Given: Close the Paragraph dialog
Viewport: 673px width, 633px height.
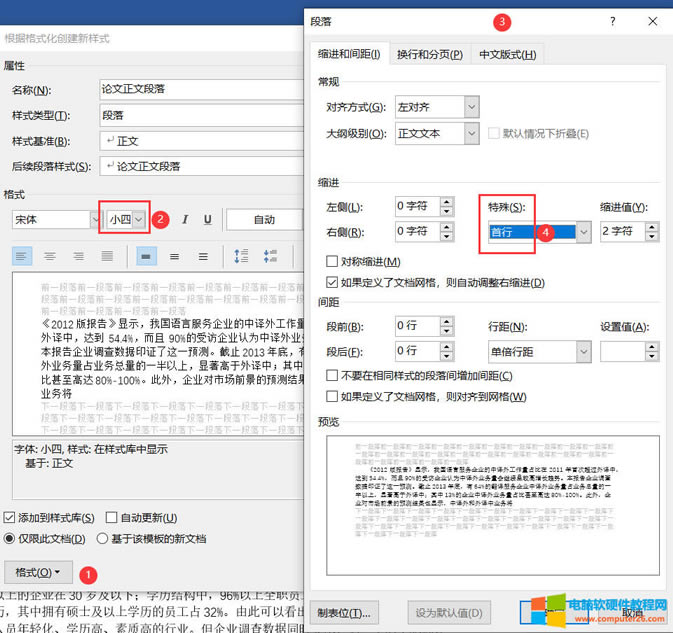Looking at the screenshot, I should tap(653, 21).
